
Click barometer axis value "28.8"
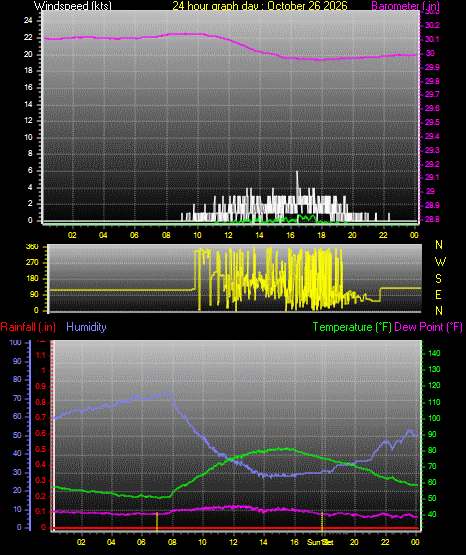[432, 219]
